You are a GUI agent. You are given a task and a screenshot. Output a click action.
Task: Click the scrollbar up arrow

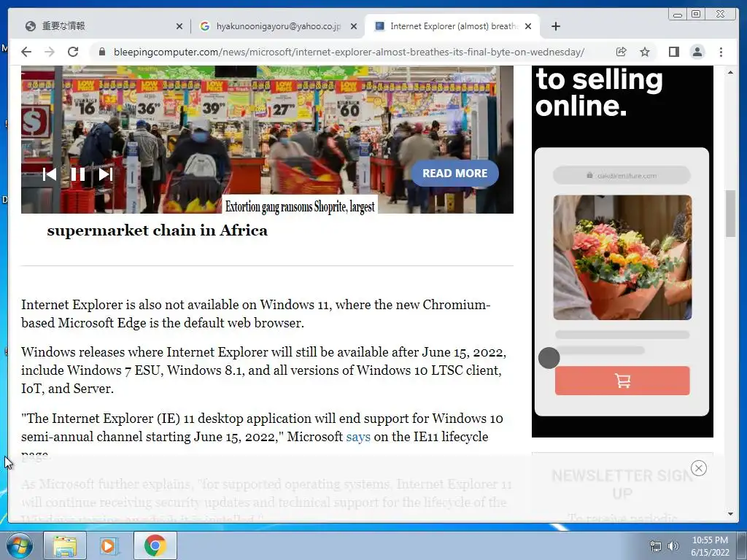coord(730,72)
